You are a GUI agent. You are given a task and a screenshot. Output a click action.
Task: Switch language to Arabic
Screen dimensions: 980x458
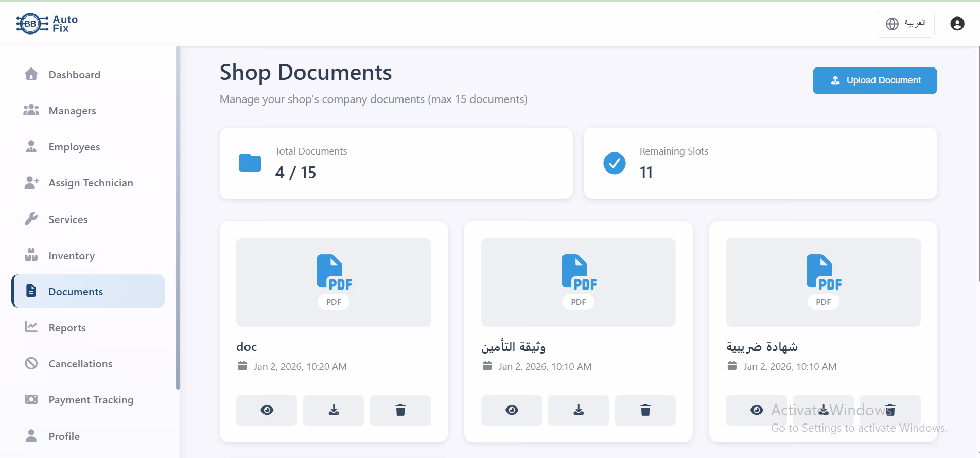[905, 24]
